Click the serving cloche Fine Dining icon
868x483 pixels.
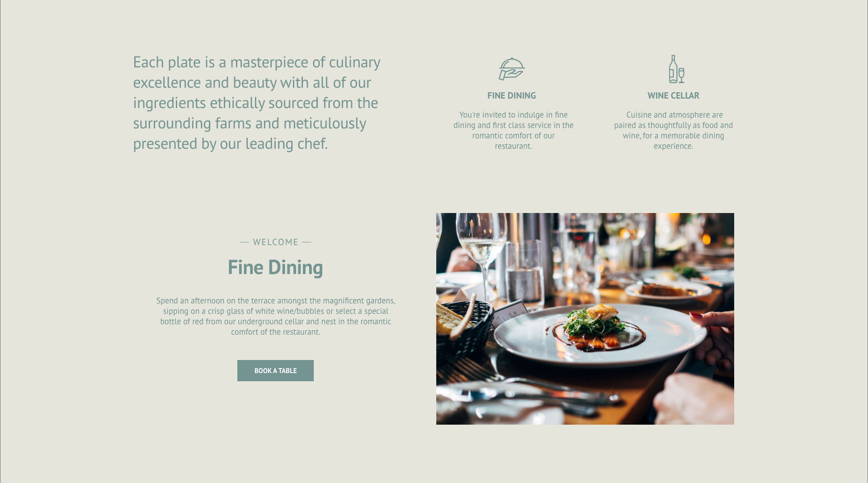coord(512,69)
